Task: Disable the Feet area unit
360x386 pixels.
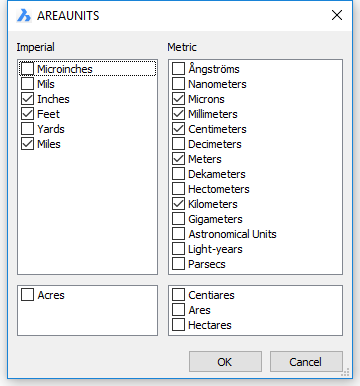Action: pyautogui.click(x=28, y=114)
